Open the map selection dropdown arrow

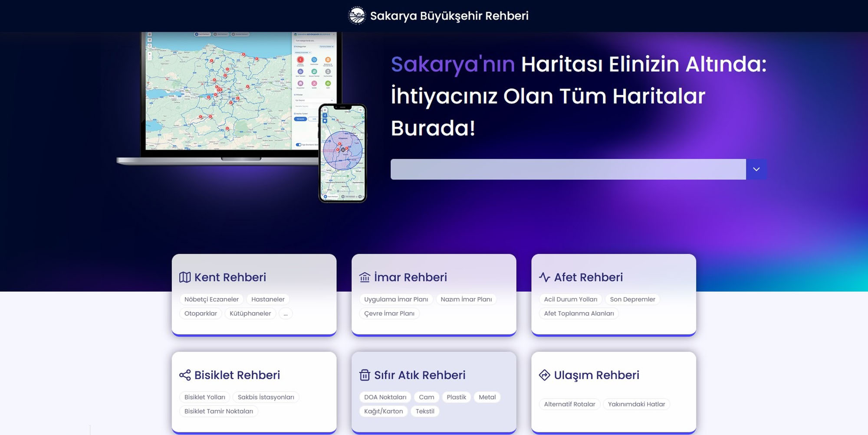(756, 169)
